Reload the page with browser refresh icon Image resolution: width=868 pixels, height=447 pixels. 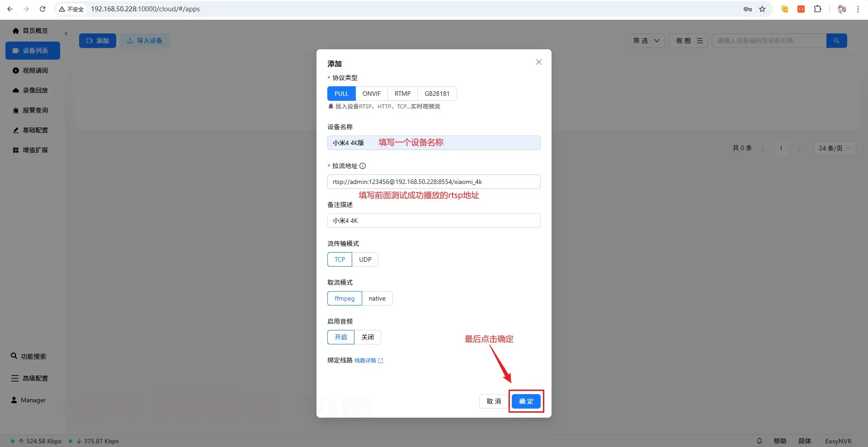point(42,9)
